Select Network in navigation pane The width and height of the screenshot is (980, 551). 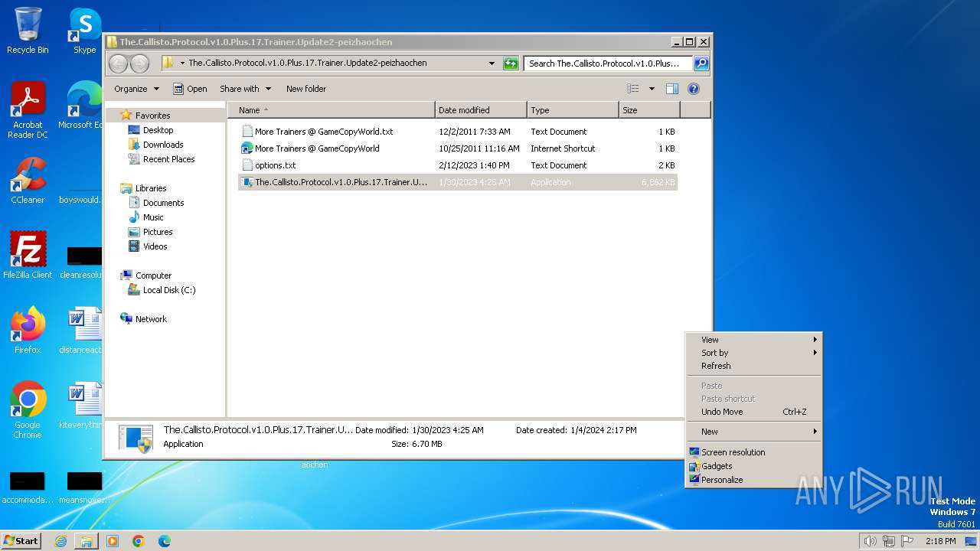click(x=143, y=319)
